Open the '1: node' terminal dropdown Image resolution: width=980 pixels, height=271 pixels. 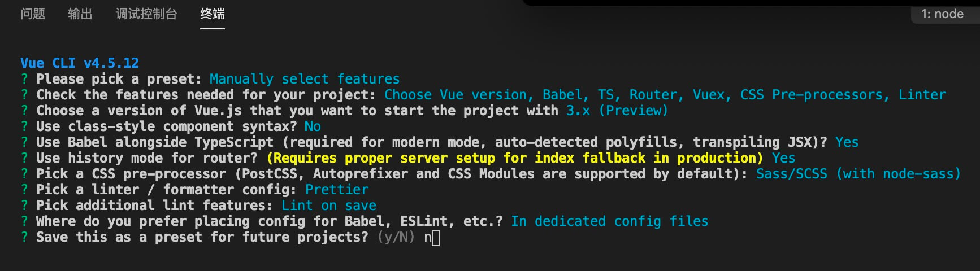942,15
